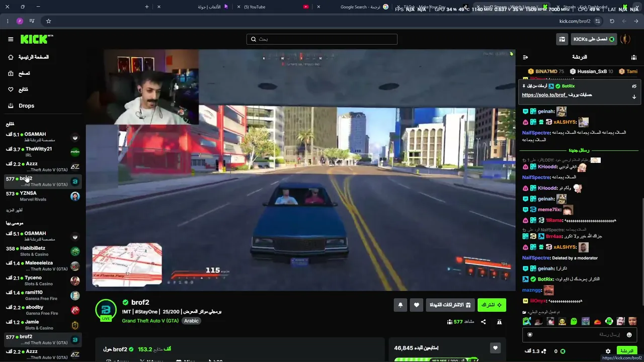Image resolution: width=644 pixels, height=362 pixels.
Task: Collapse the chat panel with the arrow icon
Action: pyautogui.click(x=525, y=57)
